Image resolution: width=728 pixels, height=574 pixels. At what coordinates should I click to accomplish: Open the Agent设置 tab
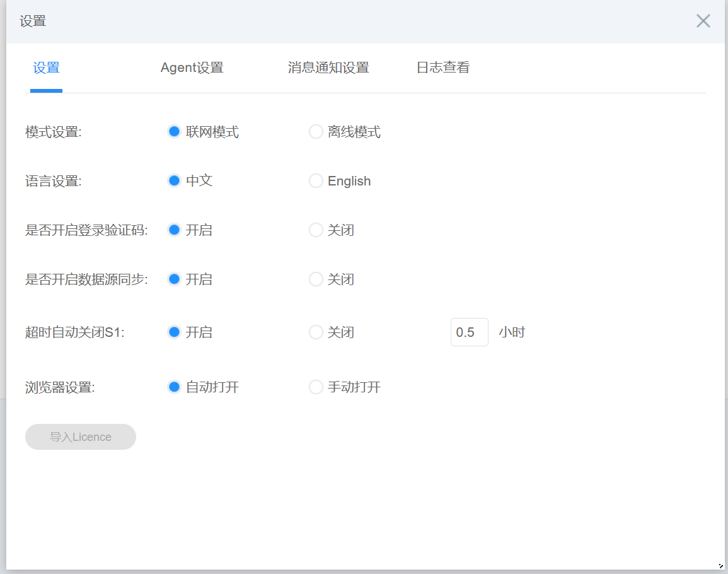coord(192,68)
